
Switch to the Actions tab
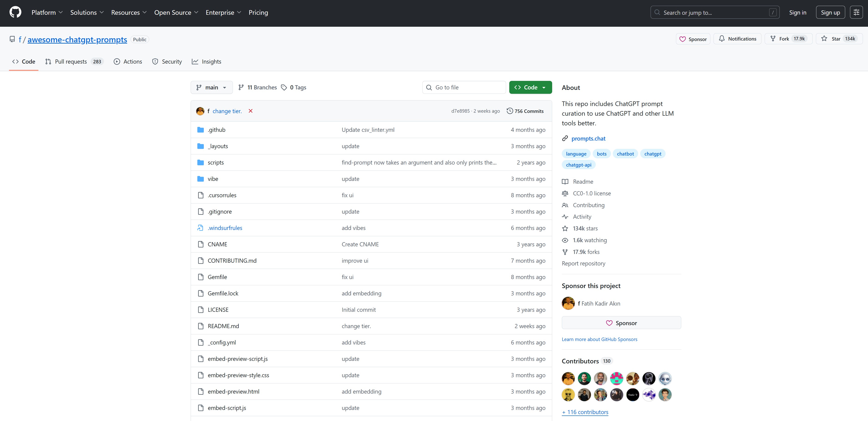pyautogui.click(x=128, y=62)
